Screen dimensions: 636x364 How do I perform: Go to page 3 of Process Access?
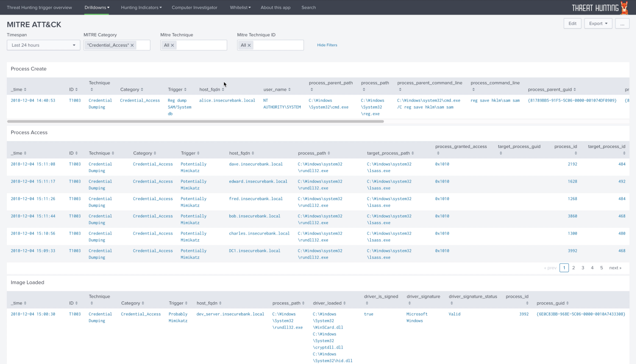pos(583,268)
